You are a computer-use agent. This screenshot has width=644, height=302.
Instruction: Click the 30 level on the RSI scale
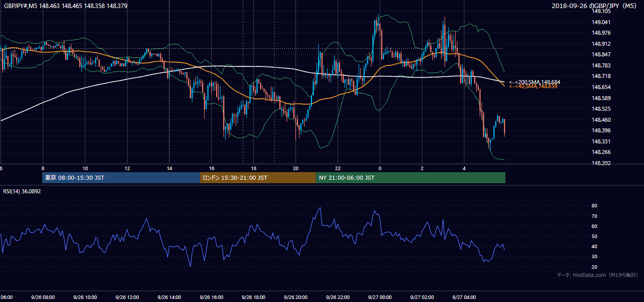(x=594, y=257)
